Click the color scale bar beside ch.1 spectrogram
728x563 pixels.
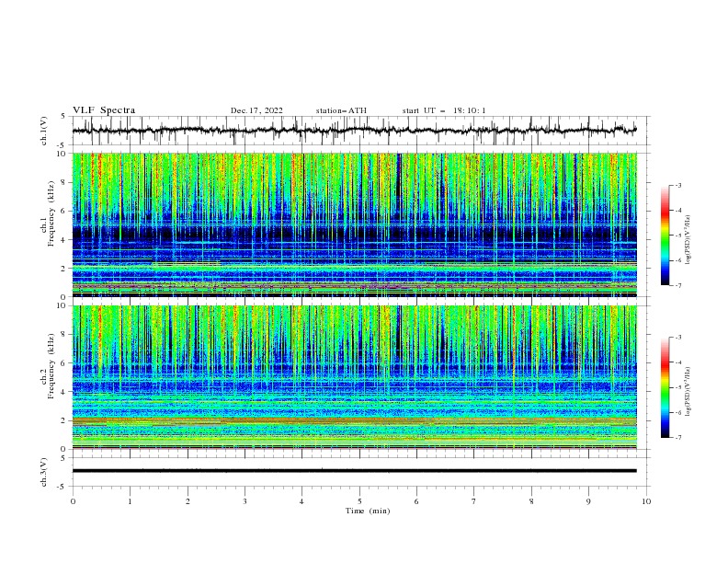665,236
